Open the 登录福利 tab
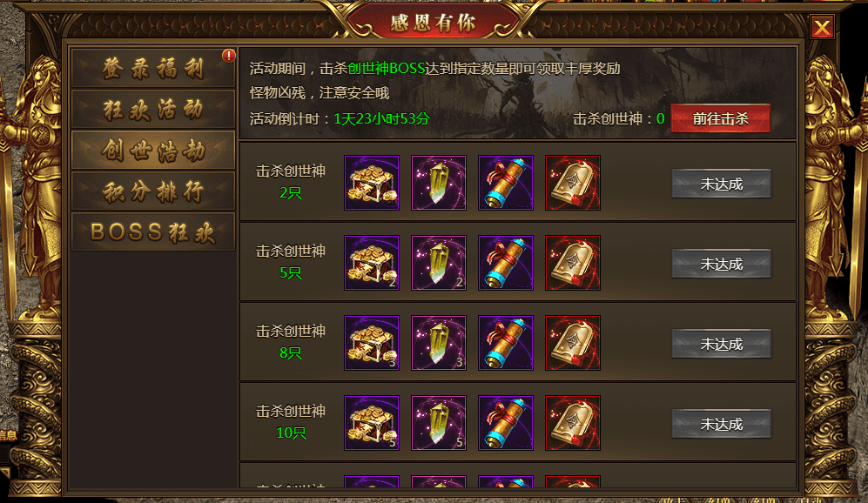Image resolution: width=868 pixels, height=503 pixels. pos(153,69)
